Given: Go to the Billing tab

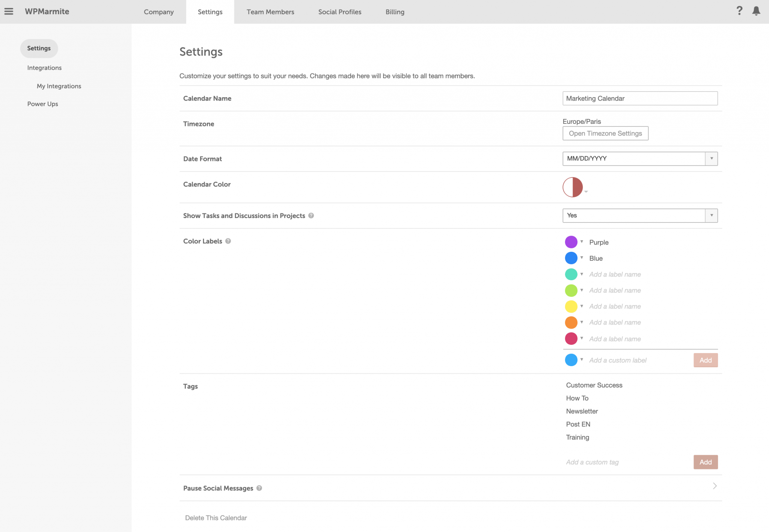Looking at the screenshot, I should [395, 12].
